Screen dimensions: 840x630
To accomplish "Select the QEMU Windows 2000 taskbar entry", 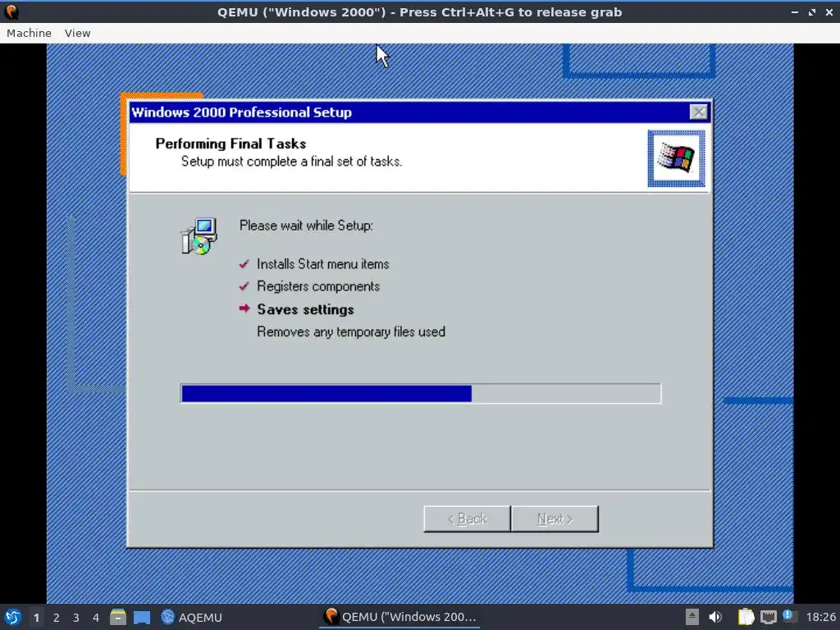I will 400,617.
